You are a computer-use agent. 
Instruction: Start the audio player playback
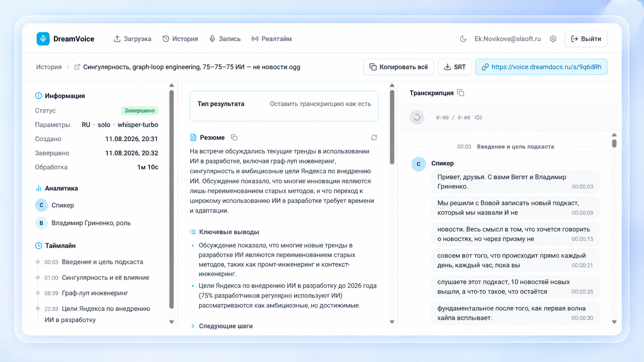[417, 117]
